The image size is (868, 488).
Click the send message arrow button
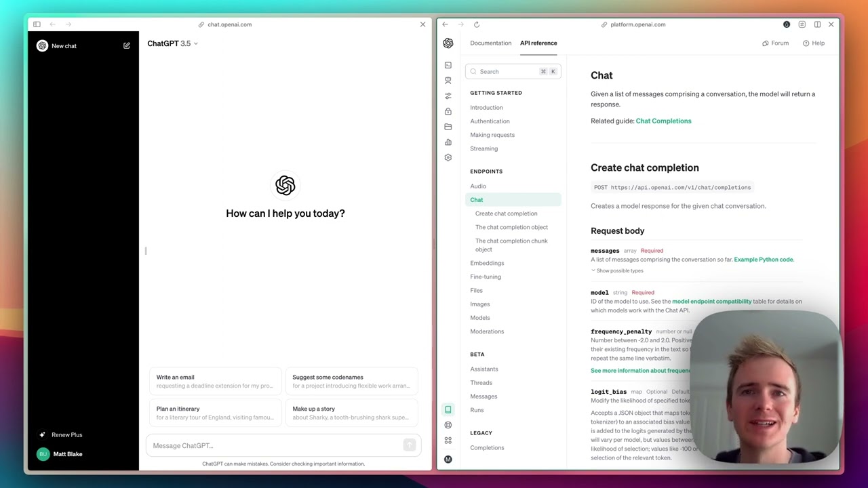[409, 445]
